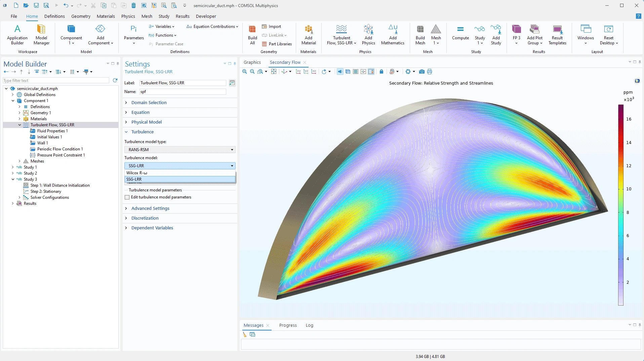This screenshot has width=644, height=361.
Task: Expand the Domain Selection section
Action: click(149, 103)
